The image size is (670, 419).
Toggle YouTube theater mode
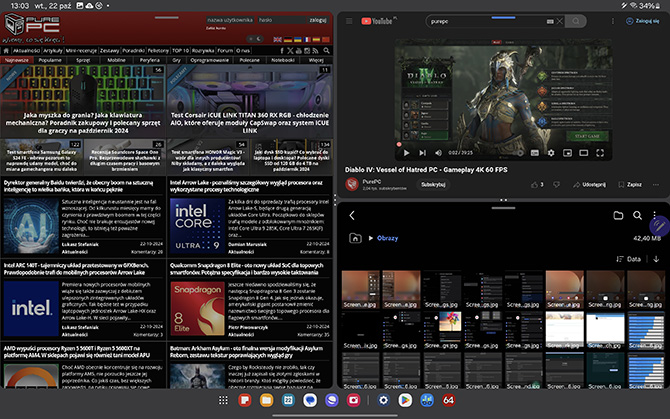[583, 153]
